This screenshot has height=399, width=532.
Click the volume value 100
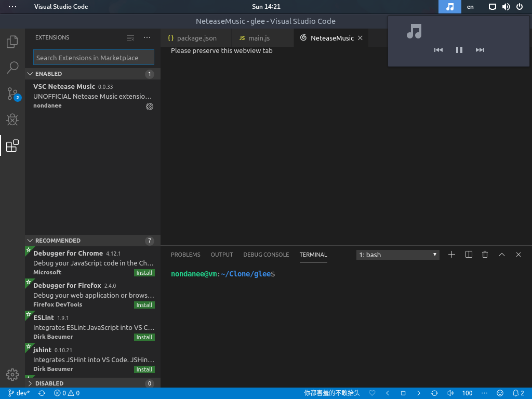point(467,393)
